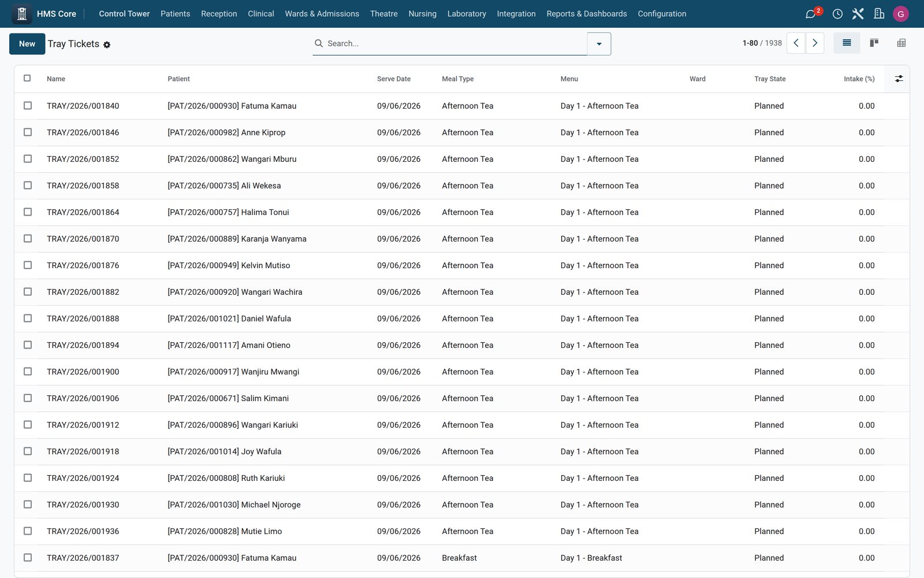This screenshot has width=924, height=578.
Task: Check the row TRAY/2026/001876
Action: tap(28, 265)
